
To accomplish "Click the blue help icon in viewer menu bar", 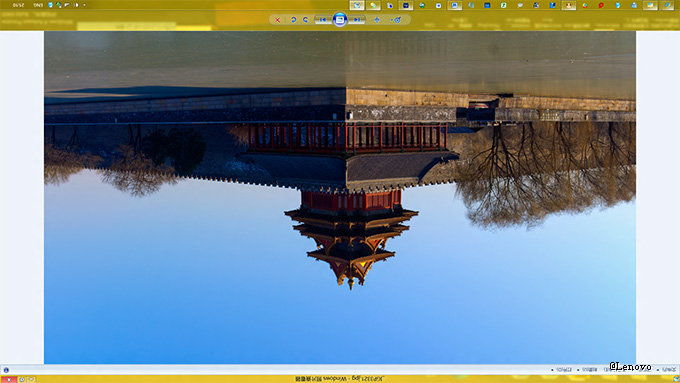I will coord(6,370).
